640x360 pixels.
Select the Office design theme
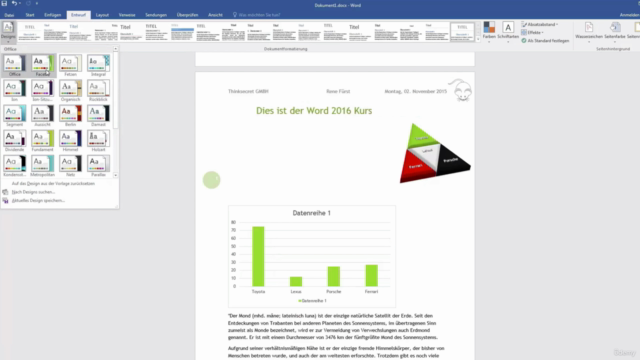(x=14, y=66)
